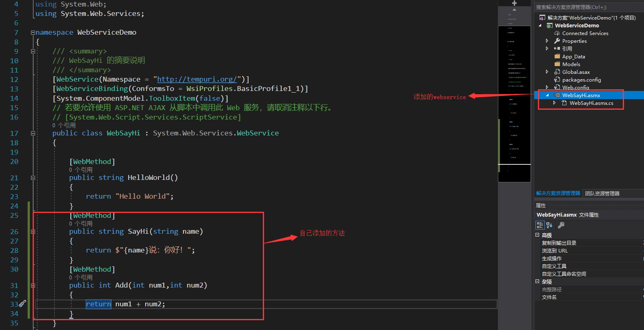This screenshot has height=330, width=644.
Task: Open the WebSayHi.asmx 文件属性 object dropdown
Action: point(589,215)
